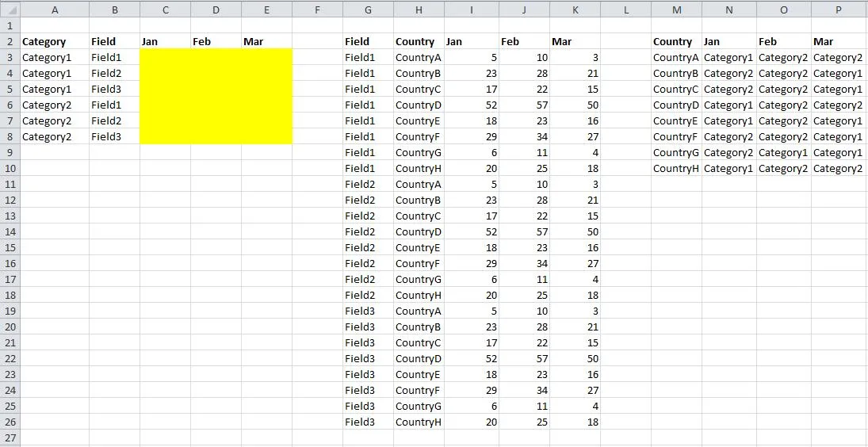Select cell I6 with value 52
Viewport: 868px width, 447px height.
[x=472, y=105]
